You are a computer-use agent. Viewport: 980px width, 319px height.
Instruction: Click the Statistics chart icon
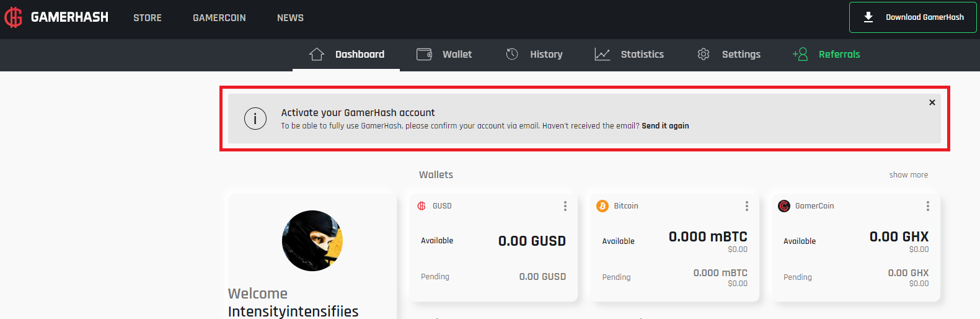603,54
